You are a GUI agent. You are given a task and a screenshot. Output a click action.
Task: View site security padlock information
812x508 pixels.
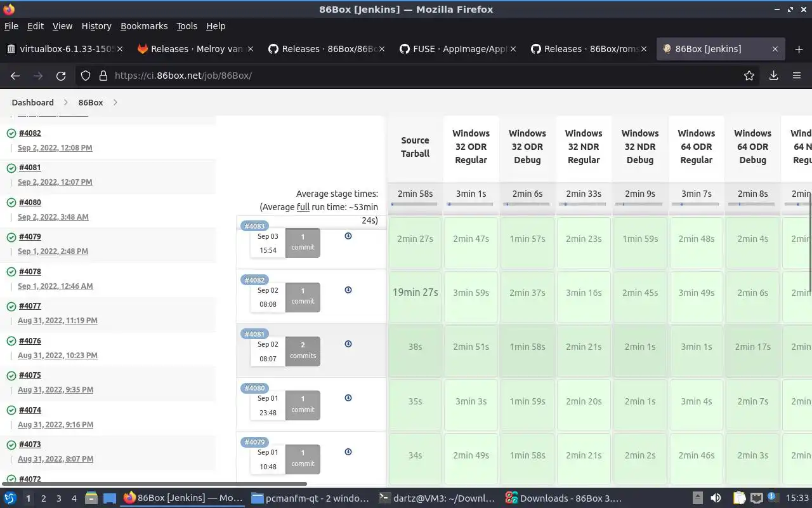click(x=103, y=76)
